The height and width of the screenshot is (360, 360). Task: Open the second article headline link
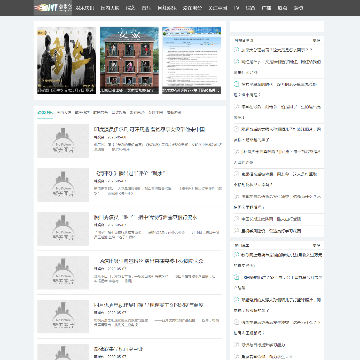pos(130,173)
